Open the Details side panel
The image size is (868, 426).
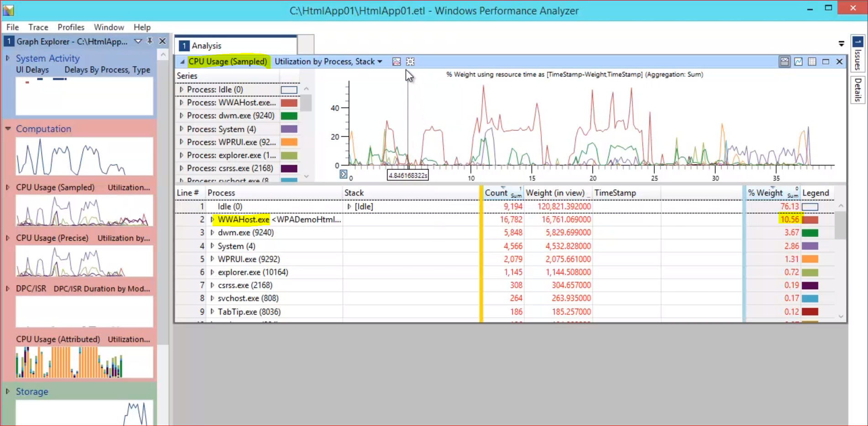858,89
